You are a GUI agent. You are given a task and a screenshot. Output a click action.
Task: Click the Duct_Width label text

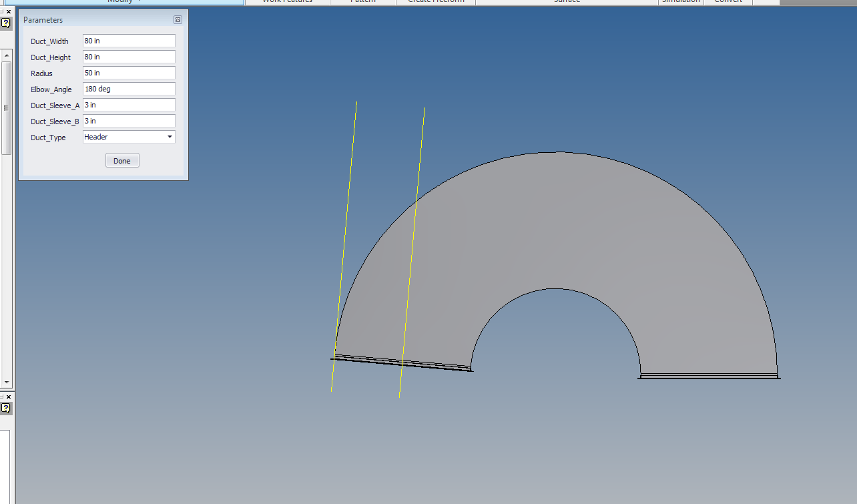(49, 41)
